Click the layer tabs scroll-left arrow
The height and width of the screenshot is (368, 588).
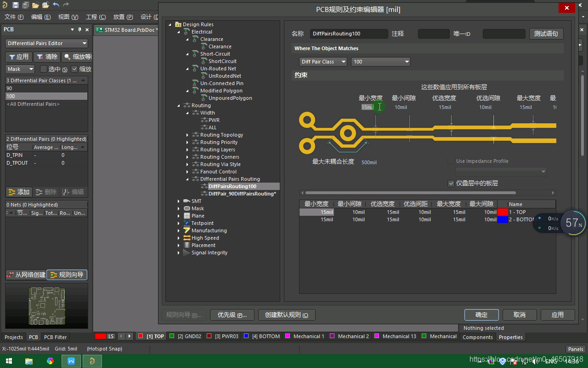click(x=121, y=336)
